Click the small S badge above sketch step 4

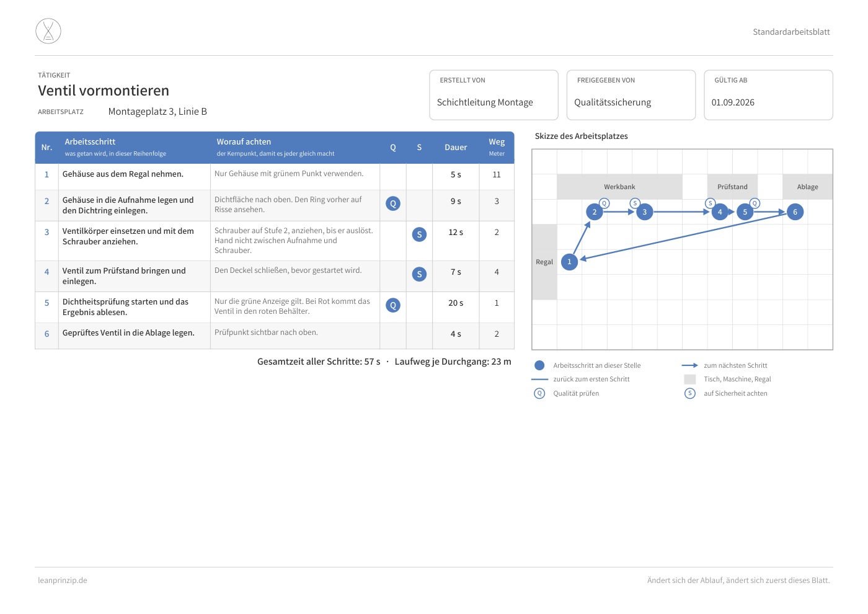pyautogui.click(x=711, y=203)
